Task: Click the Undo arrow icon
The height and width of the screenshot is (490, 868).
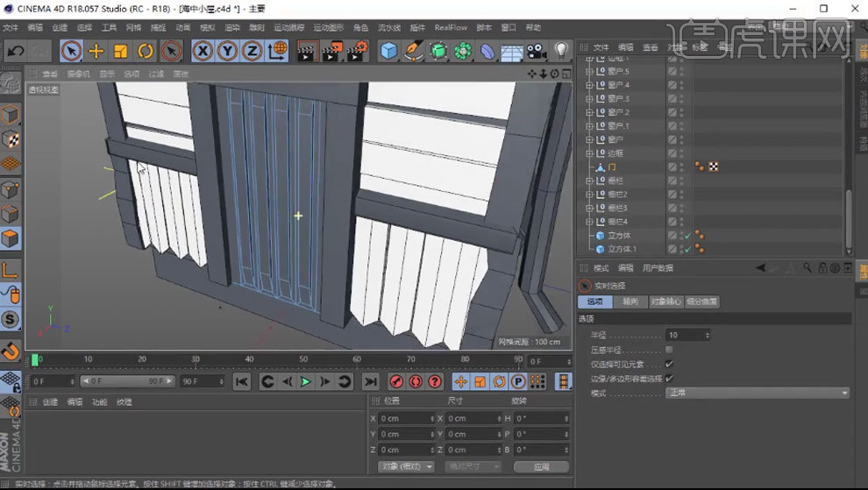Action: (x=15, y=51)
